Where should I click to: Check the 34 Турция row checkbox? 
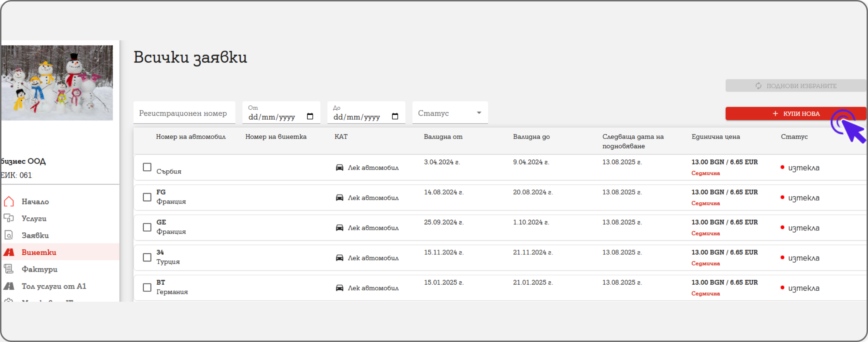click(147, 257)
